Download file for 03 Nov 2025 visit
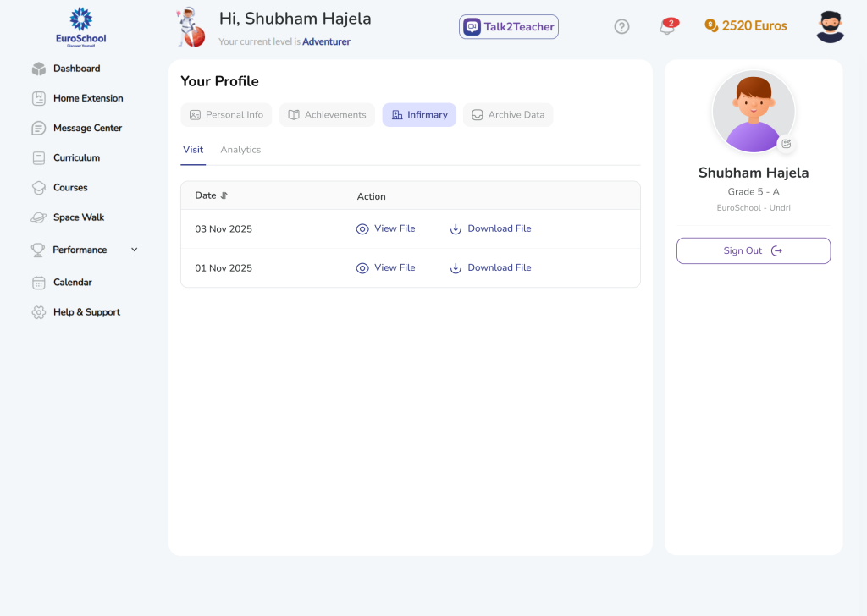This screenshot has width=867, height=616. click(x=490, y=228)
